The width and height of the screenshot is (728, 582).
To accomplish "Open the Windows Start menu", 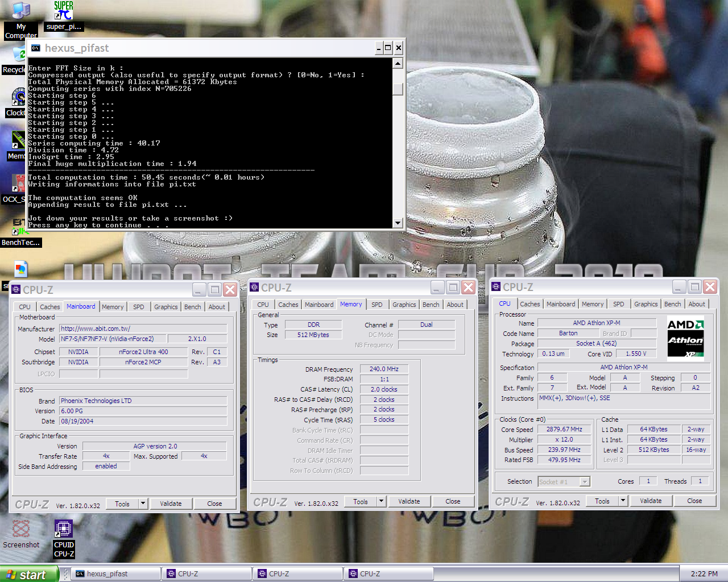I will 28,574.
